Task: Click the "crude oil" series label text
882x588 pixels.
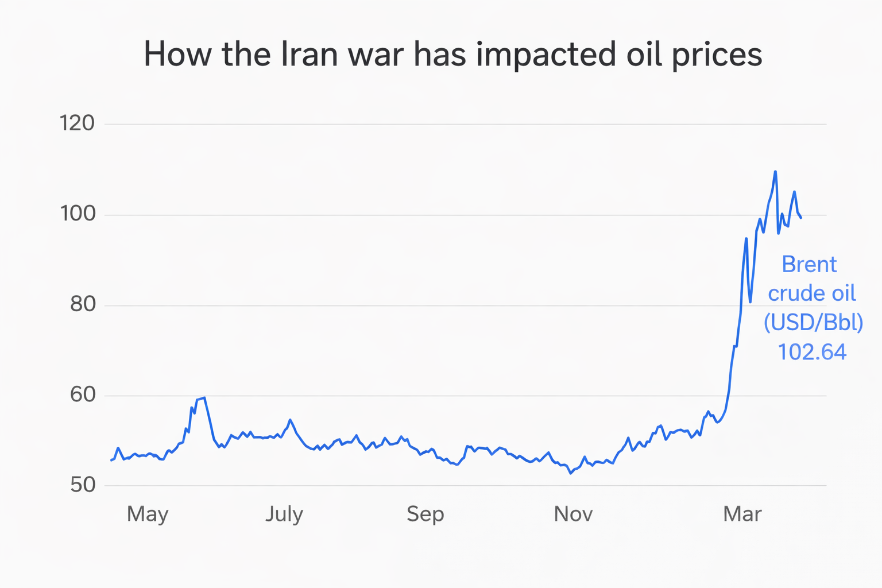Action: (811, 293)
